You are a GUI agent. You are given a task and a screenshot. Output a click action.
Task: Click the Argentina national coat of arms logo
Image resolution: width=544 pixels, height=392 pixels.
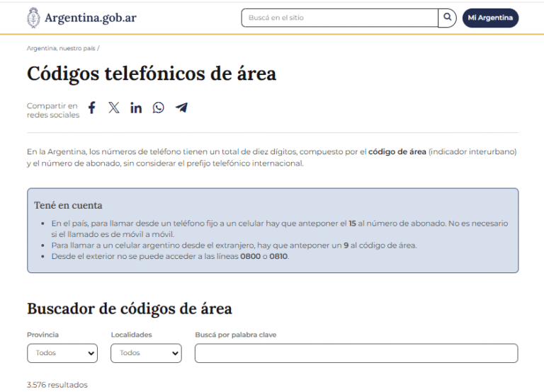[33, 18]
